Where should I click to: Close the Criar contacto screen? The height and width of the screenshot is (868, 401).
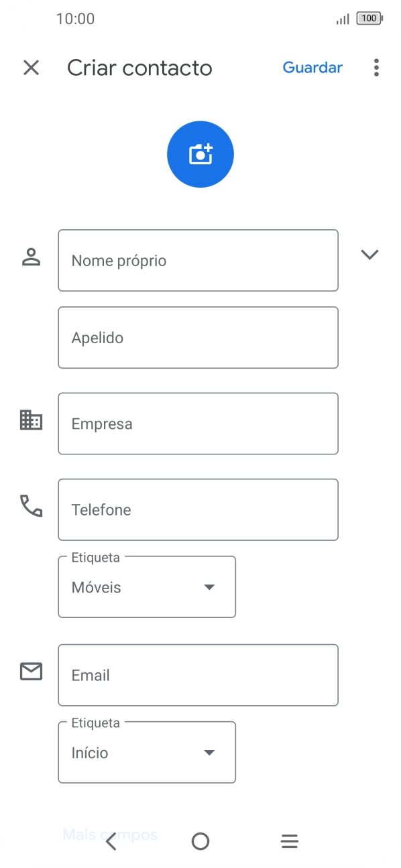(31, 68)
